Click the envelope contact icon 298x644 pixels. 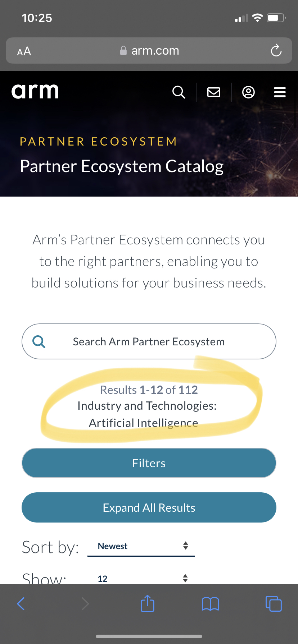tap(214, 92)
